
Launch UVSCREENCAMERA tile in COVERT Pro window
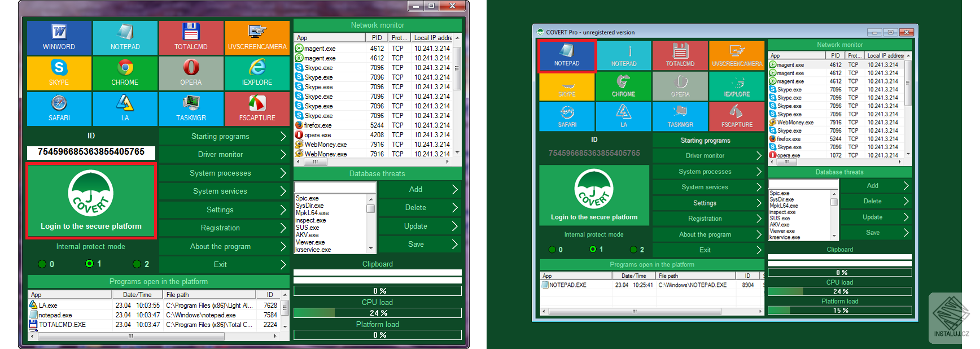coord(737,55)
